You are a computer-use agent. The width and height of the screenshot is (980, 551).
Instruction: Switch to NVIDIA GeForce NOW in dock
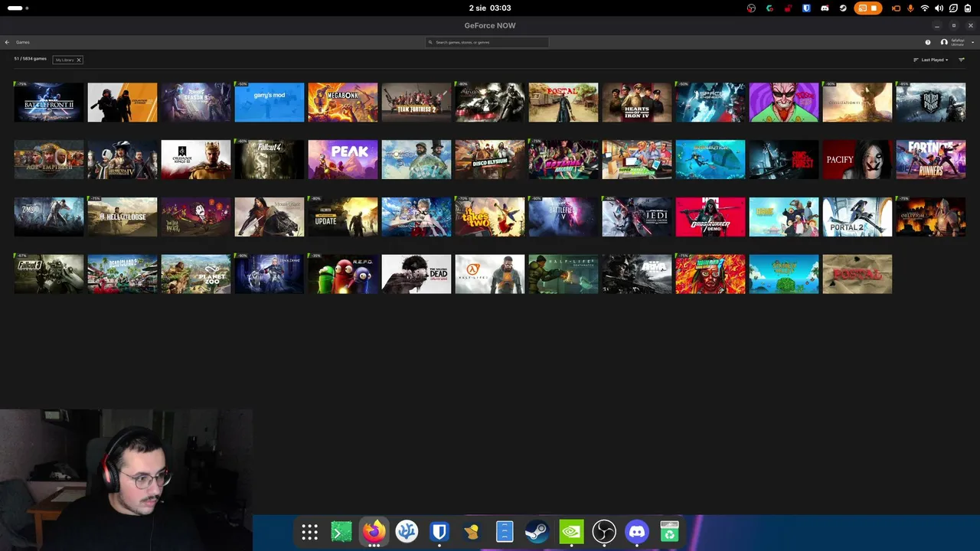pos(571,532)
